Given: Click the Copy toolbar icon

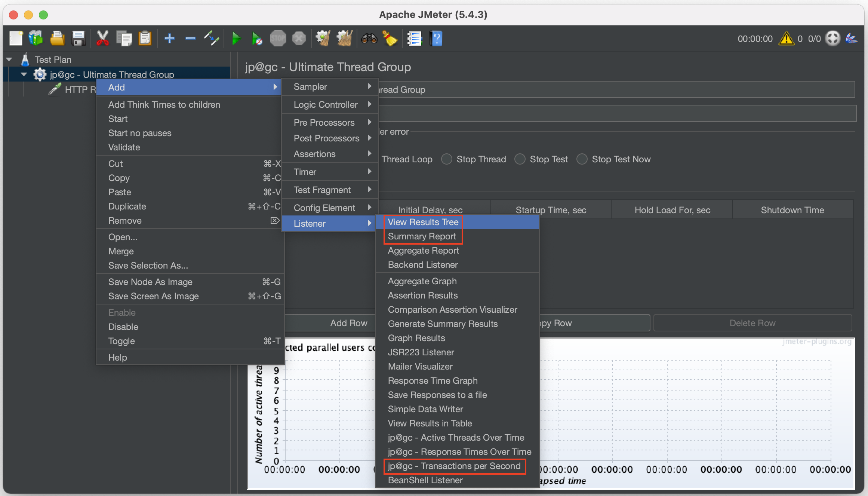Looking at the screenshot, I should (x=124, y=38).
